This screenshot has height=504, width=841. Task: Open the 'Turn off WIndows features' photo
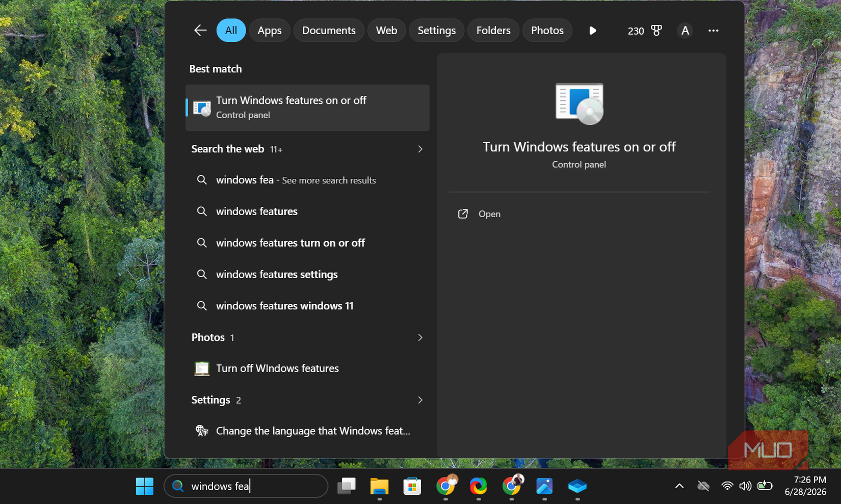click(307, 368)
